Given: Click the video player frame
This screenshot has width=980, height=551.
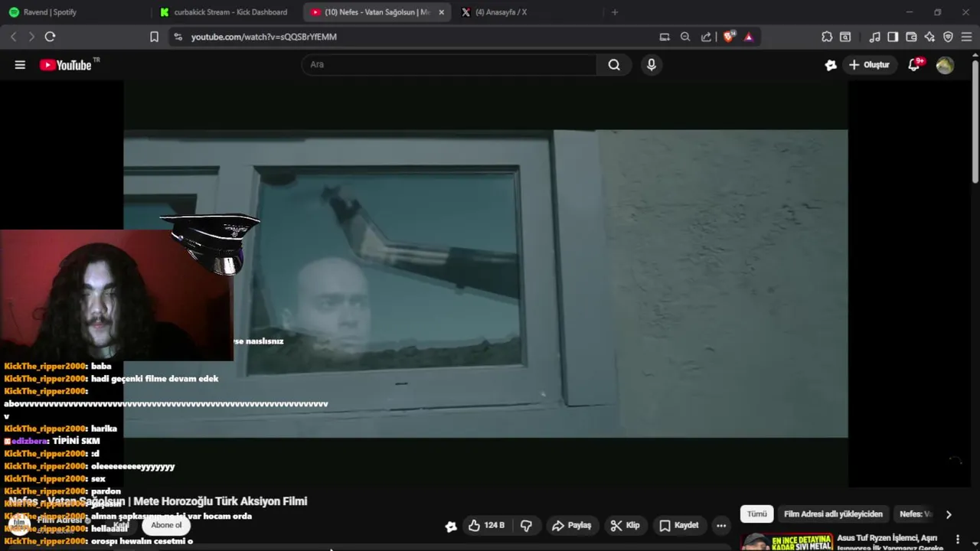Looking at the screenshot, I should (x=485, y=283).
